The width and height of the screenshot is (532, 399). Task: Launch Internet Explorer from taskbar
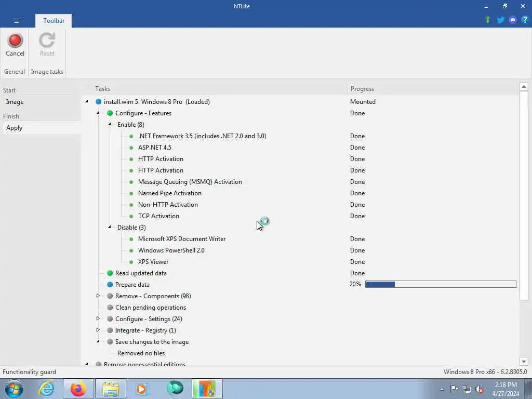(x=46, y=389)
